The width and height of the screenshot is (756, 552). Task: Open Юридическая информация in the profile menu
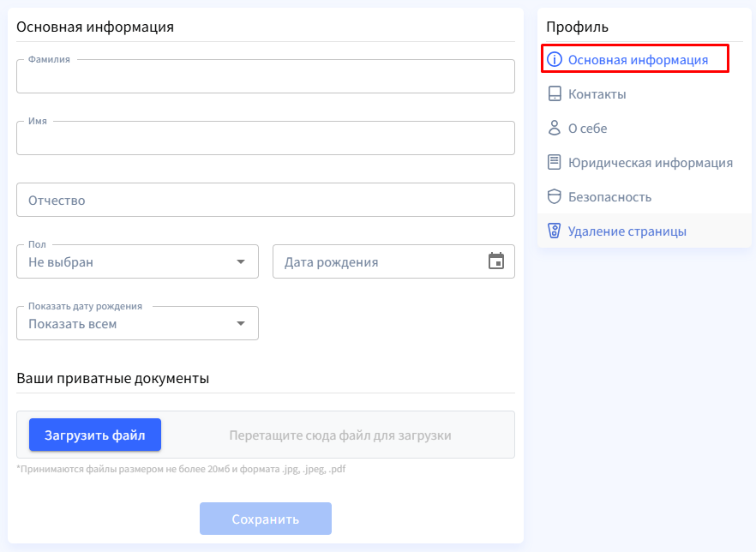tap(650, 163)
